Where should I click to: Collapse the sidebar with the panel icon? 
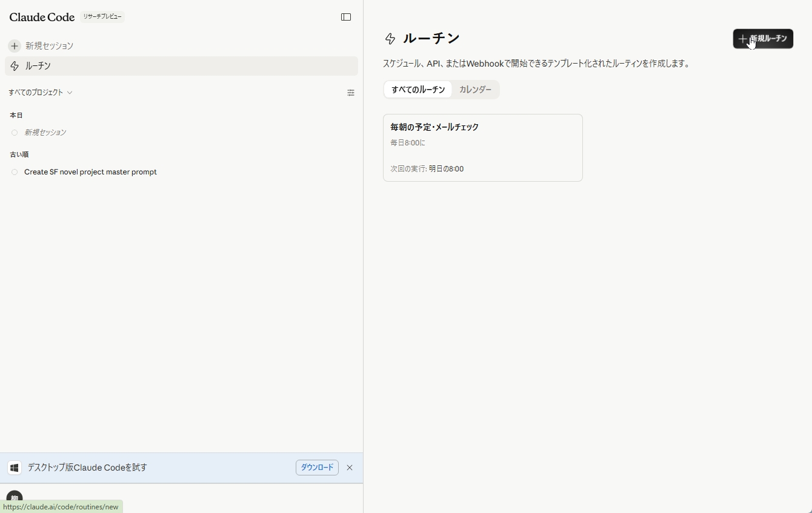coord(345,16)
